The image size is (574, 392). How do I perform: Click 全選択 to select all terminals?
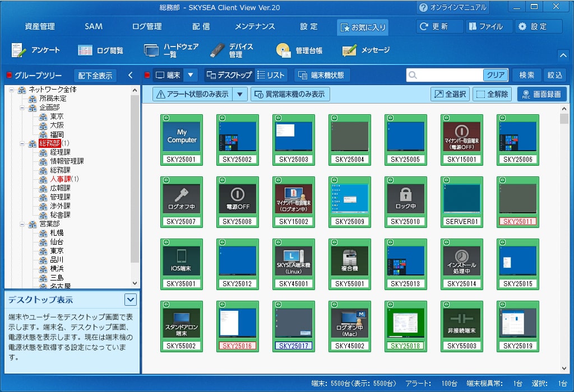(x=450, y=94)
